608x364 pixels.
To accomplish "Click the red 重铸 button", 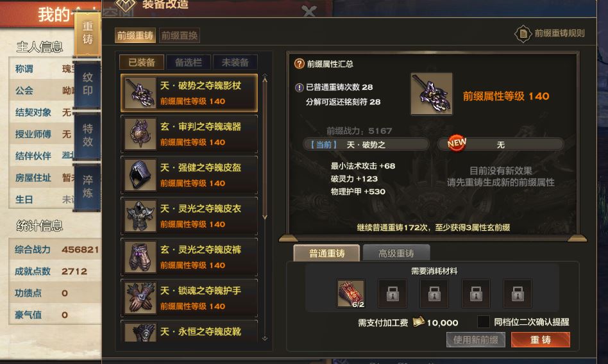I will [x=541, y=340].
